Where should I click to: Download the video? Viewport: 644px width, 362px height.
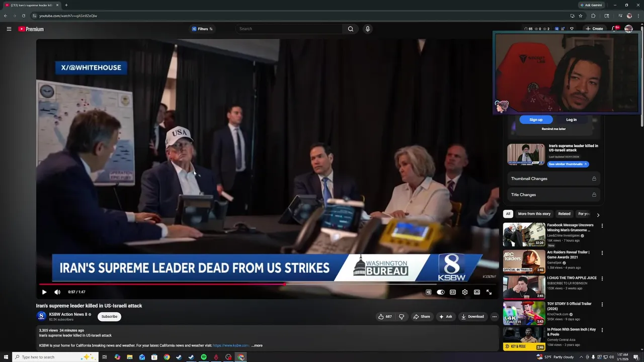point(472,317)
